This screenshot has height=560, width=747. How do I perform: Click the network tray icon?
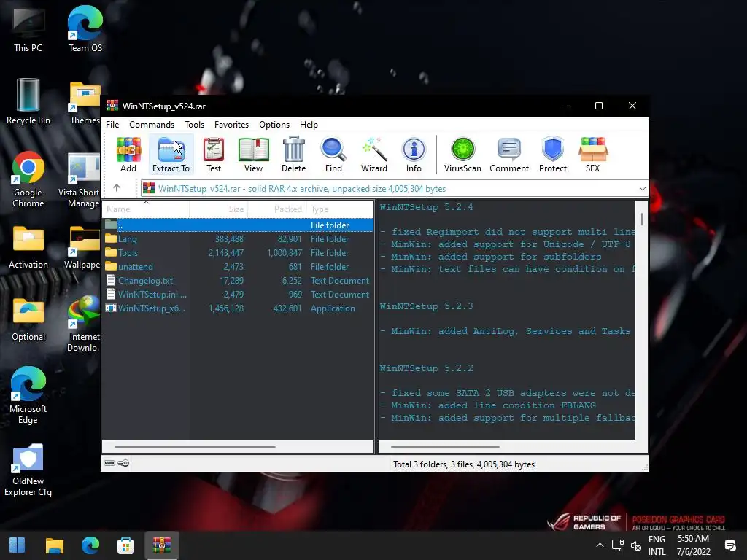pos(617,545)
